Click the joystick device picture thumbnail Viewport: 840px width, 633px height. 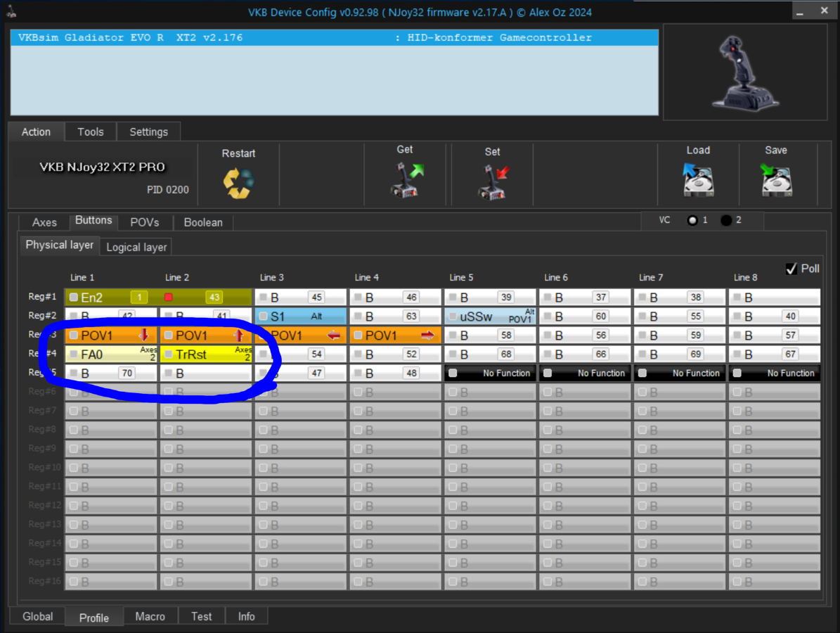coord(745,73)
